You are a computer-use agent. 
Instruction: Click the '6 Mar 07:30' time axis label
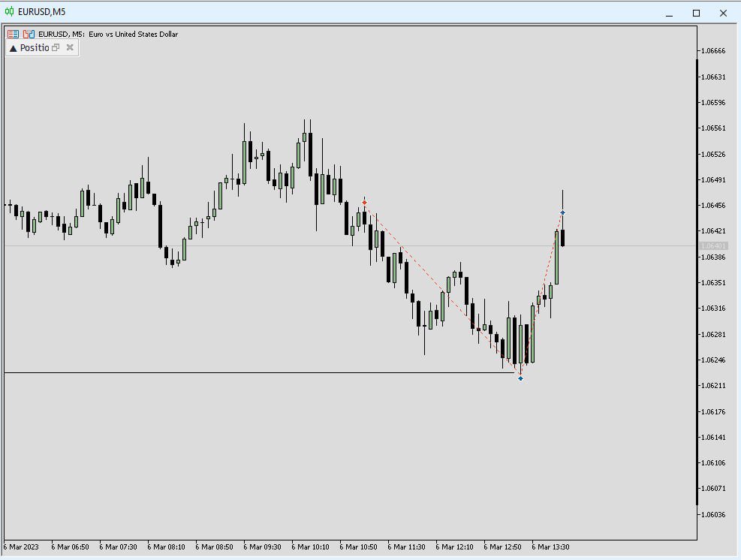click(x=118, y=546)
